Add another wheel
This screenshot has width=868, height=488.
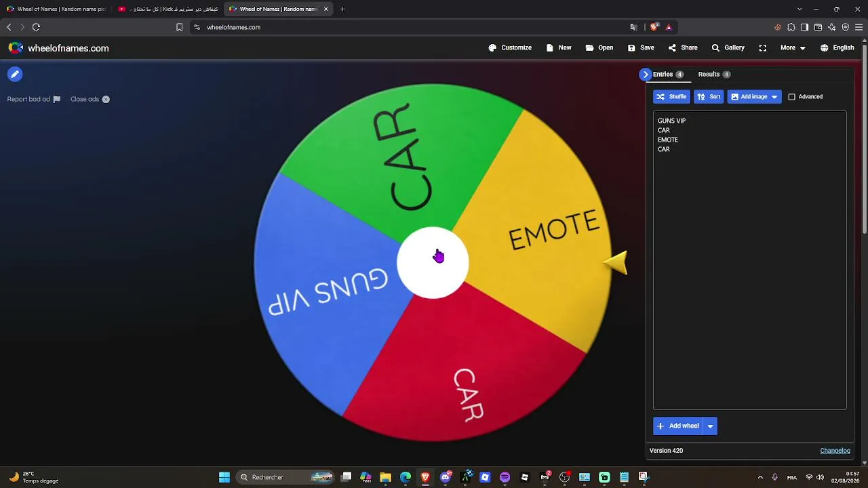coord(678,426)
